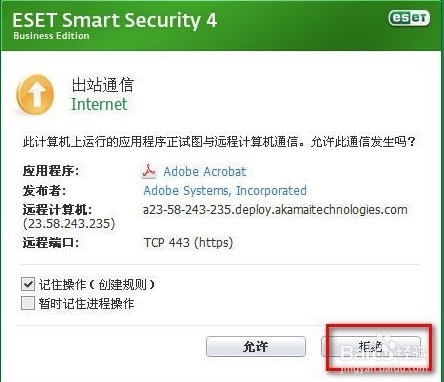
Task: Click the 应用程序 field label
Action: point(51,171)
